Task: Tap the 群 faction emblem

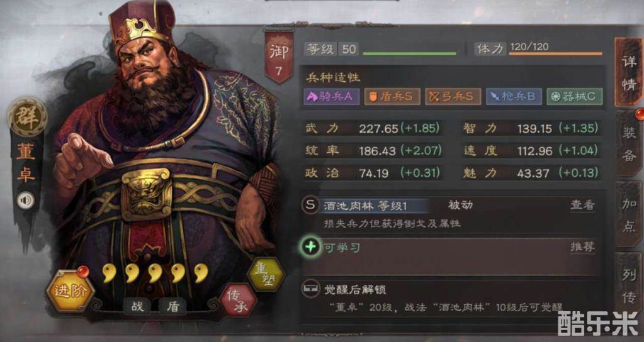Action: click(27, 118)
